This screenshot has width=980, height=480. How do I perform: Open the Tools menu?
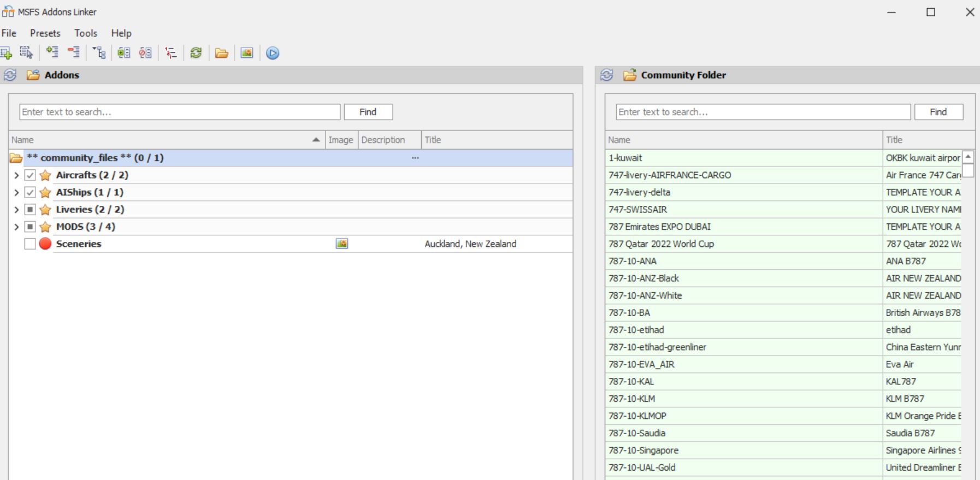(x=86, y=33)
